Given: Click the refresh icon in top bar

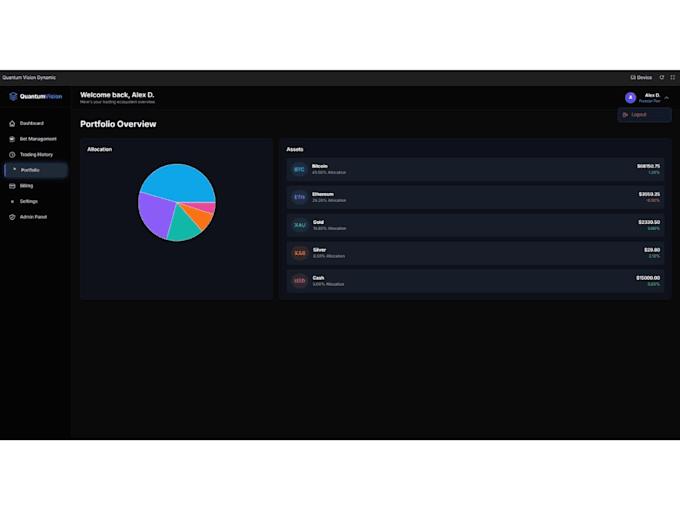Looking at the screenshot, I should click(662, 78).
